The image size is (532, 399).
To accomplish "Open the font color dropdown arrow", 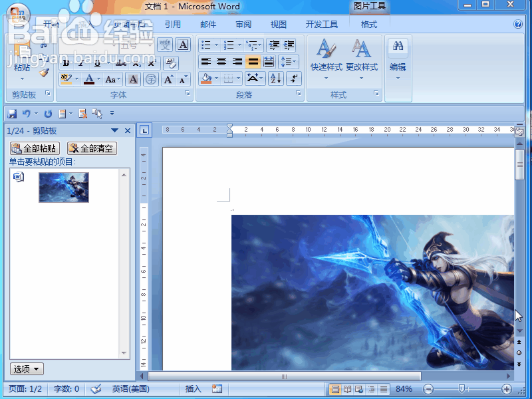I will click(x=98, y=80).
